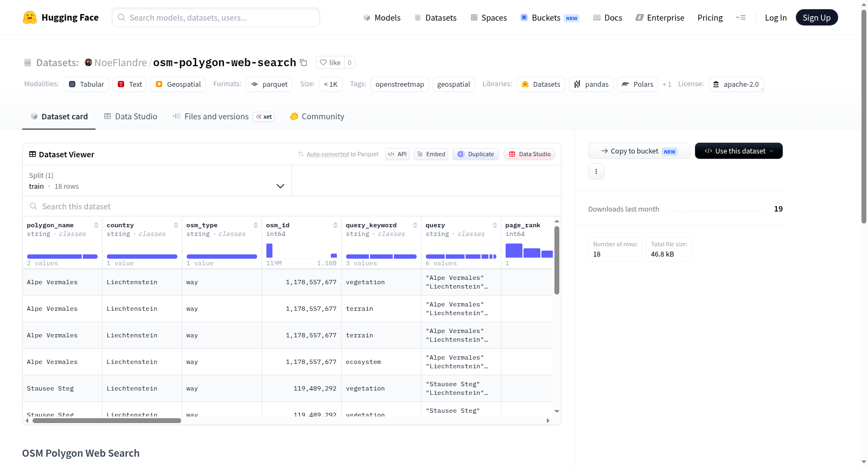868x467 pixels.
Task: Click the page_rank histogram bars
Action: pyautogui.click(x=529, y=251)
